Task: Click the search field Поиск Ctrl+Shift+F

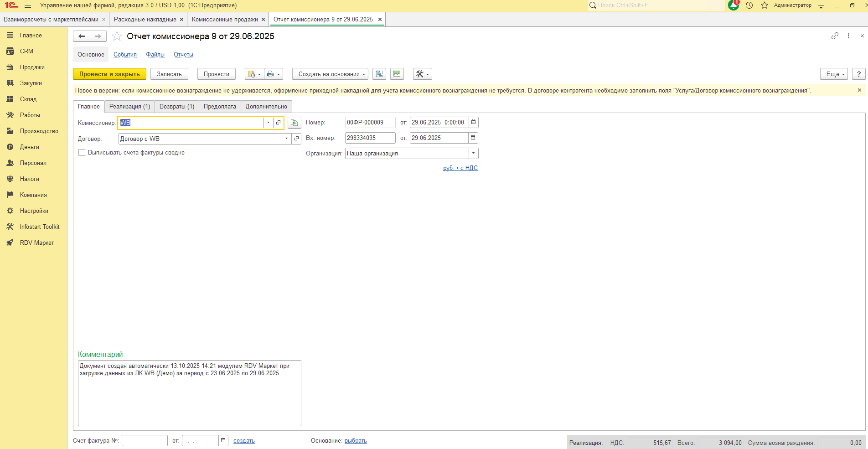Action: pos(656,5)
